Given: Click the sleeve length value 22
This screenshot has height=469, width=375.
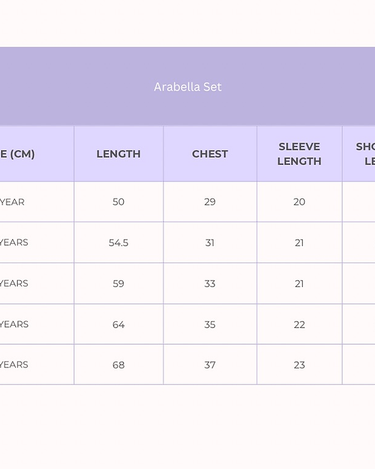Looking at the screenshot, I should click(x=299, y=325).
